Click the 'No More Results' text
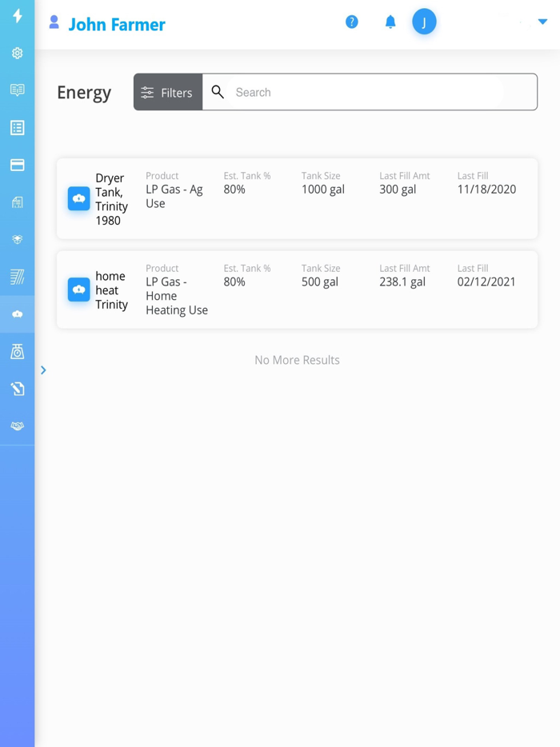The width and height of the screenshot is (560, 747). pos(297,360)
